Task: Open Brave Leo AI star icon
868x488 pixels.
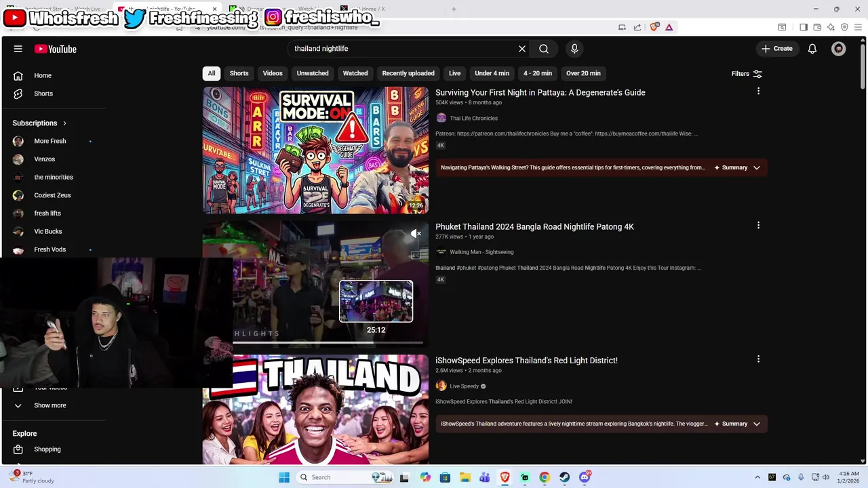Action: pos(831,27)
